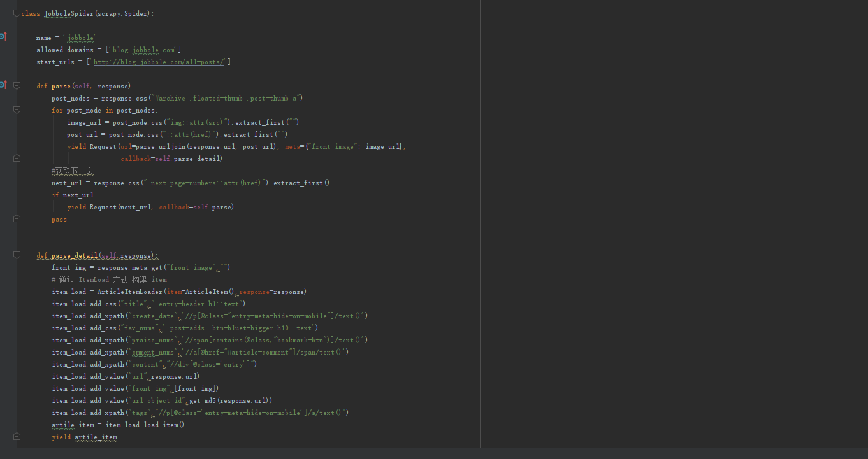
Task: Click the misspelled 'cmment_nums' string
Action: pyautogui.click(x=154, y=352)
